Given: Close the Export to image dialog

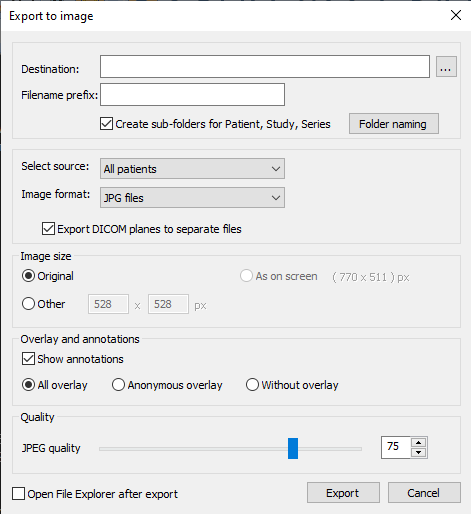Looking at the screenshot, I should 456,15.
